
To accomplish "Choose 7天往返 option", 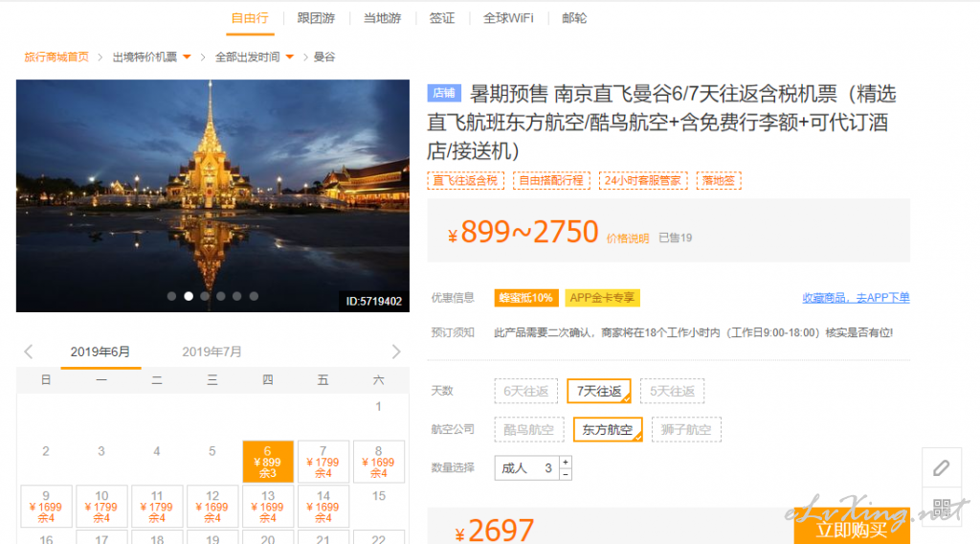I will 599,392.
